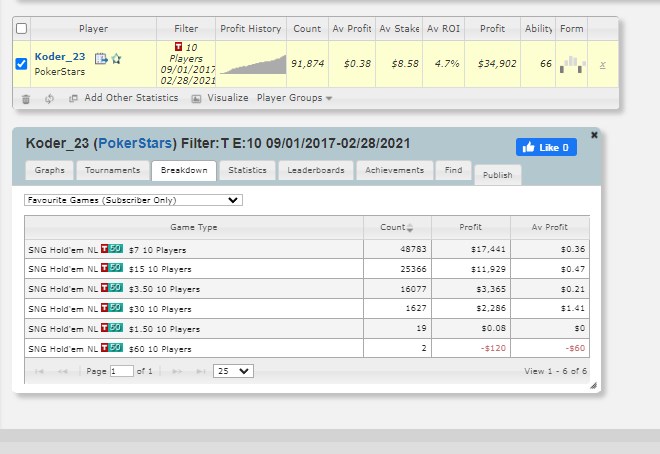Uncheck the Koder_23 row checkbox
Viewport: 660px width, 454px height.
coord(21,64)
